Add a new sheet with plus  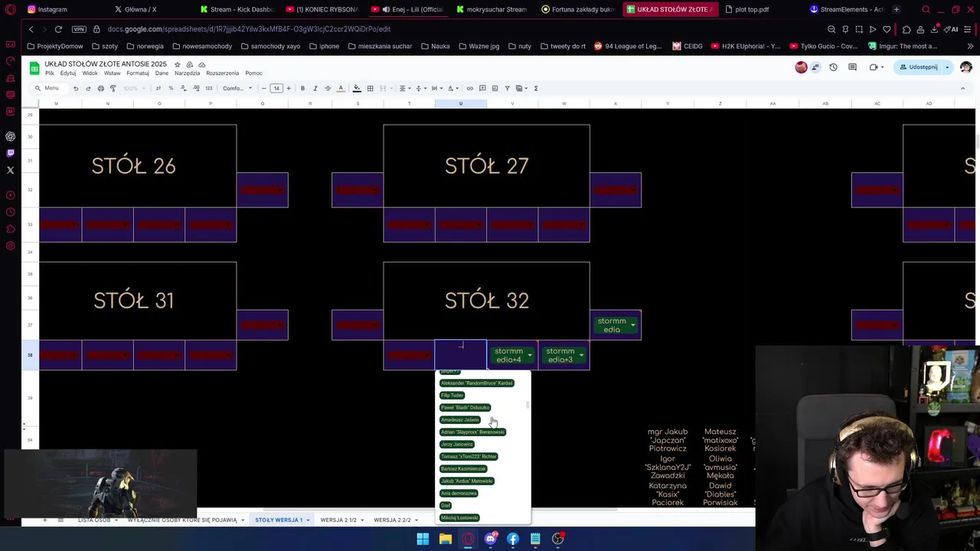[44, 520]
